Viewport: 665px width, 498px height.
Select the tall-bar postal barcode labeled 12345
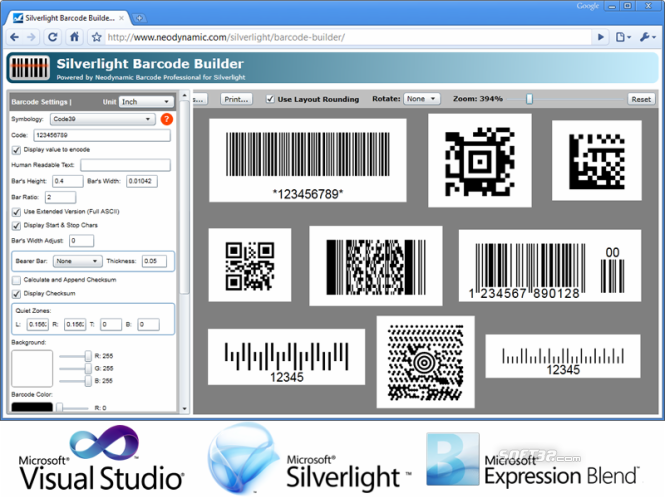click(x=286, y=357)
